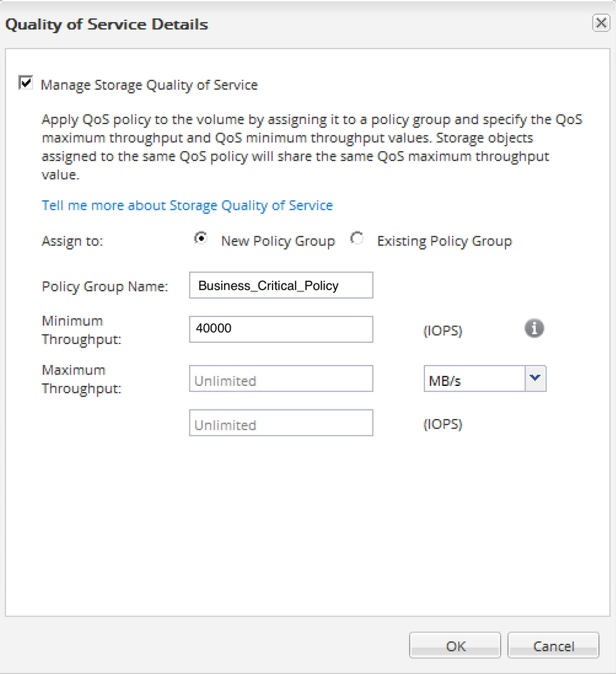616x674 pixels.
Task: Click the Assign to label
Action: click(x=72, y=241)
